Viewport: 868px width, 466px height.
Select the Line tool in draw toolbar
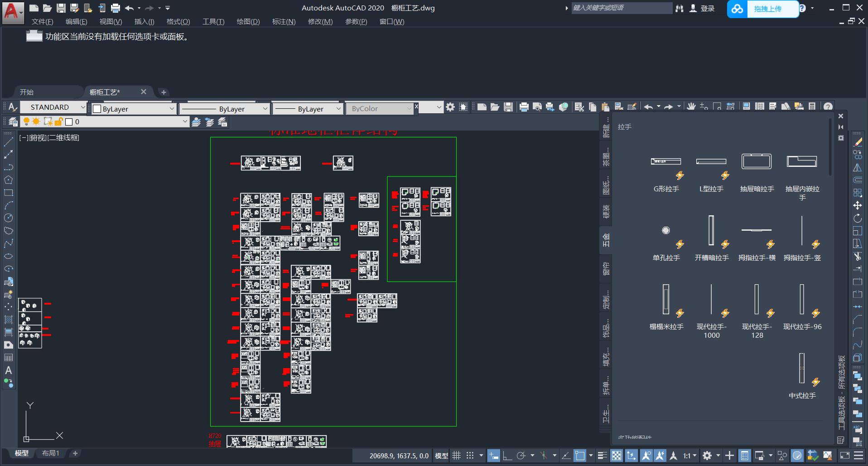(x=8, y=142)
